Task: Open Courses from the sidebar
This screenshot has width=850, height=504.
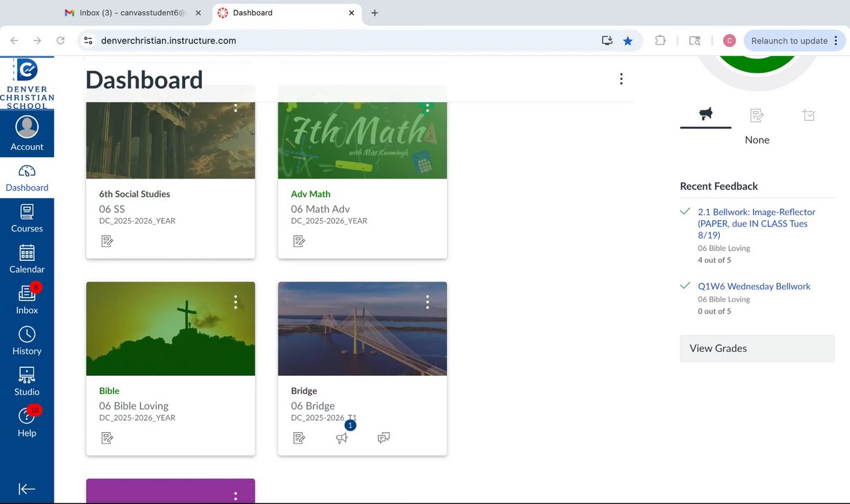Action: click(27, 218)
